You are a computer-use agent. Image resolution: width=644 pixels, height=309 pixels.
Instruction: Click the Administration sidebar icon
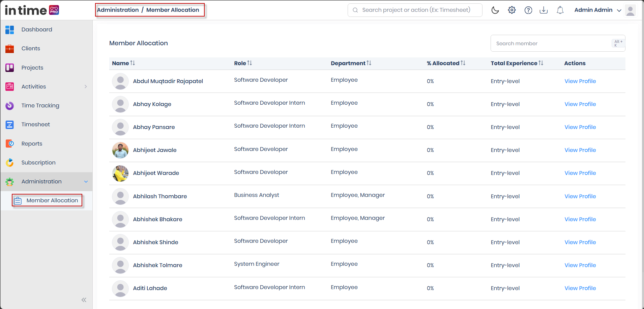pyautogui.click(x=10, y=182)
